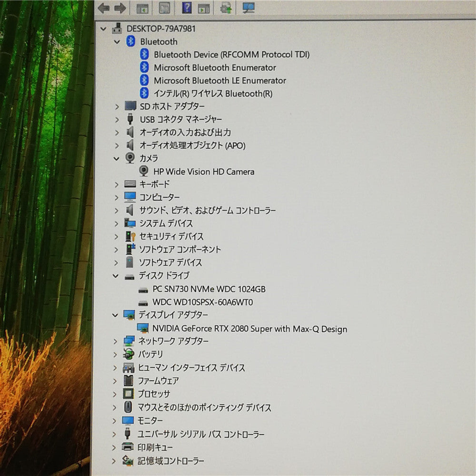
Task: Click the ファームウェア chip icon
Action: (x=129, y=380)
